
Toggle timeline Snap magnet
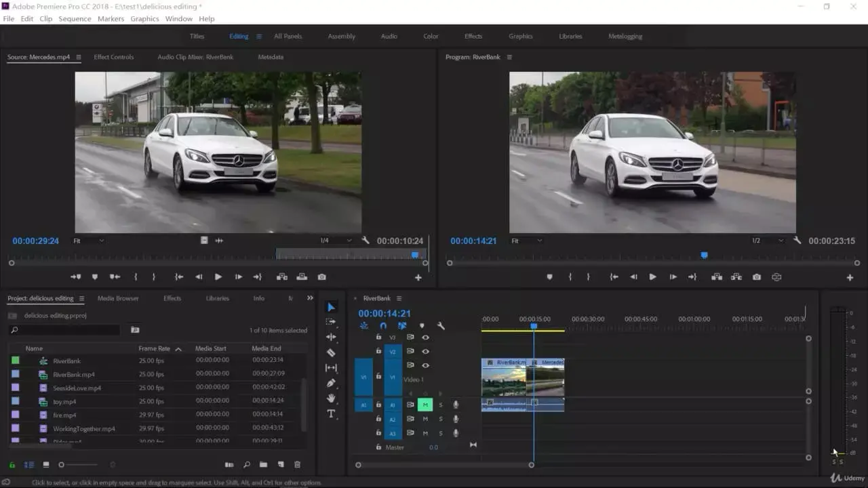(383, 326)
